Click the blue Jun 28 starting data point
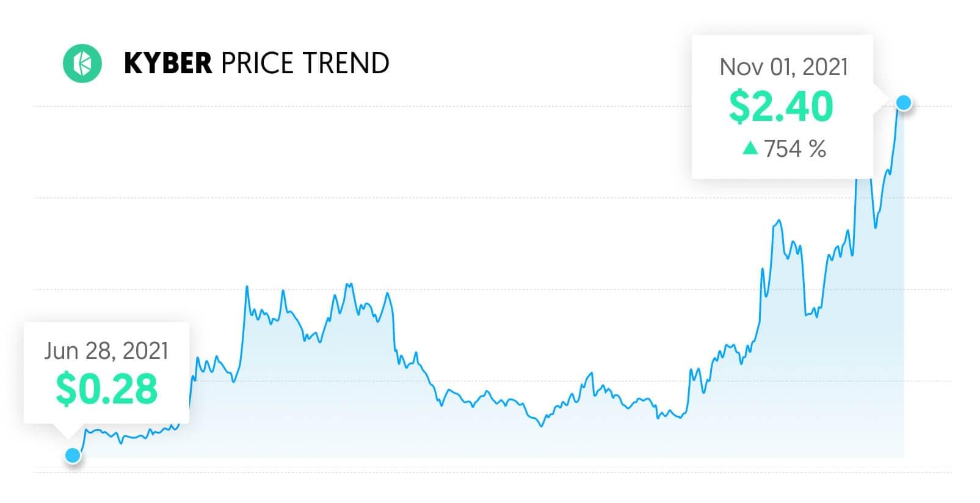980x503 pixels. coord(73,455)
